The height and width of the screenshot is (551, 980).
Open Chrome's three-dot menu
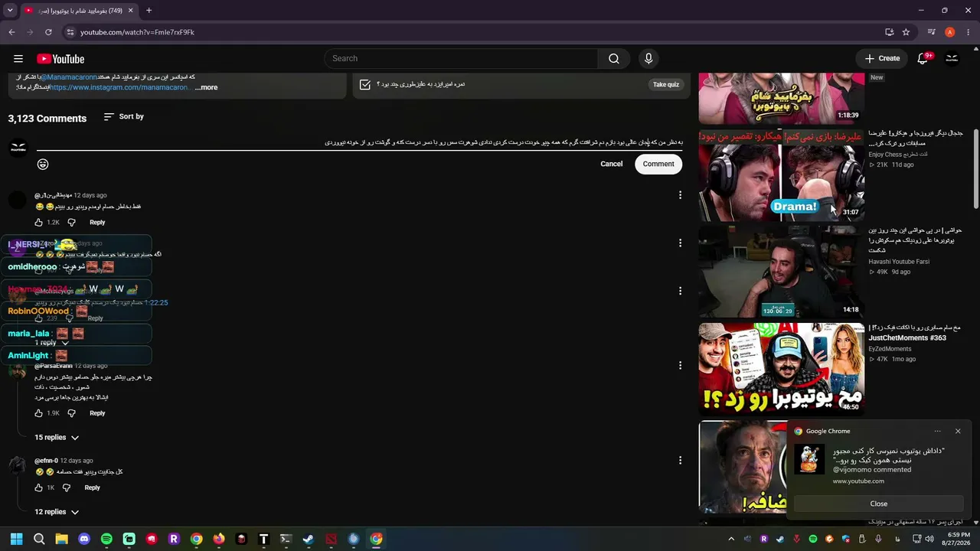[969, 32]
